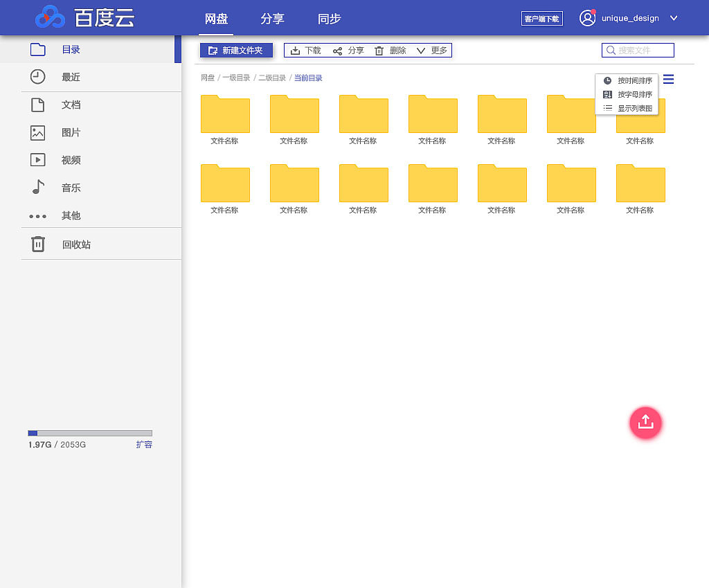Viewport: 709px width, 588px height.
Task: Open 二级目录 breadcrumb link
Action: [272, 78]
